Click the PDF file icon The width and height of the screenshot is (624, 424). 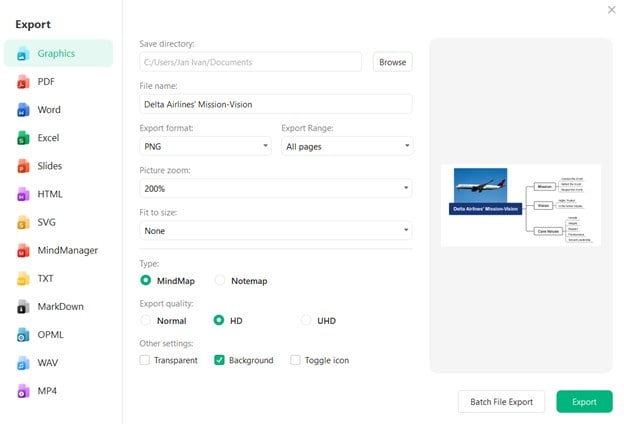tap(23, 82)
